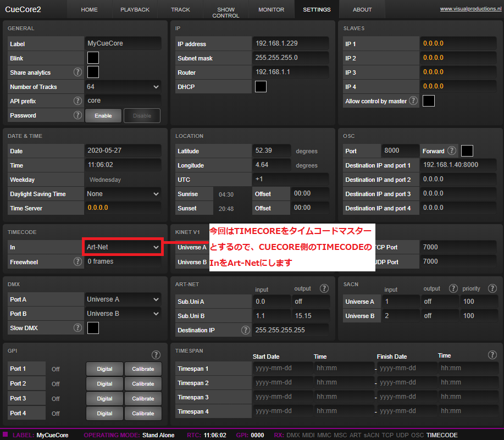Click the OSC Port field

401,151
